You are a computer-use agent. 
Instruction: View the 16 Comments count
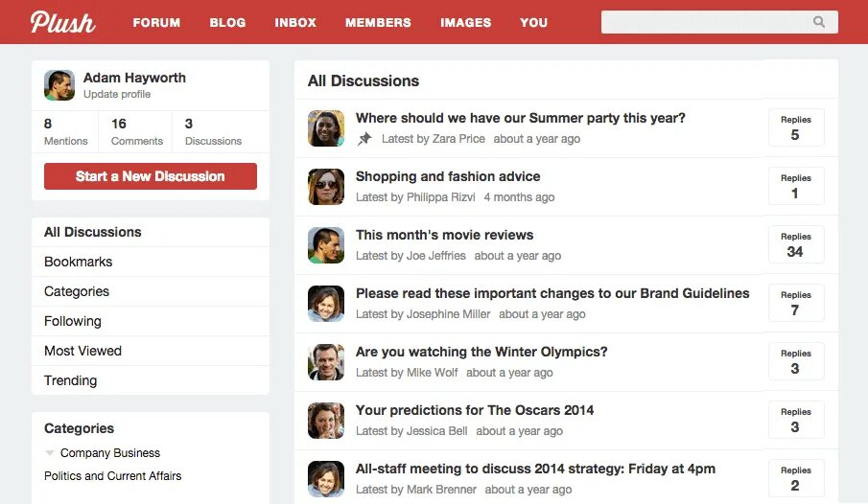click(x=137, y=131)
